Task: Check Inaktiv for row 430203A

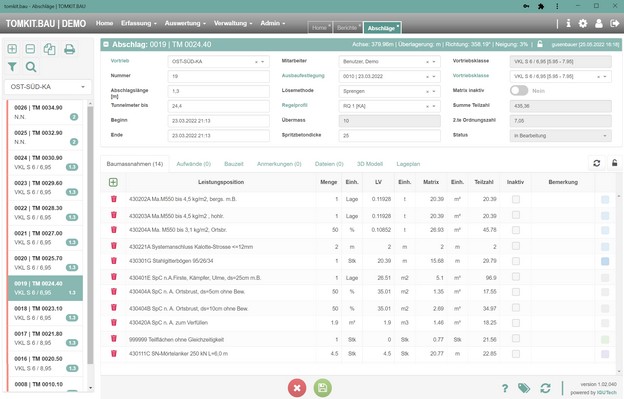Action: coord(516,215)
